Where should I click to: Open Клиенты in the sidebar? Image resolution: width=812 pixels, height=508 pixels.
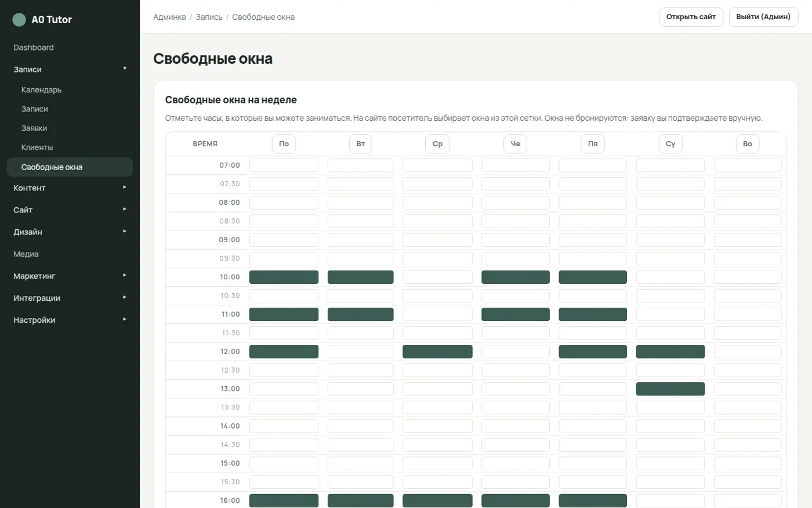(70, 147)
